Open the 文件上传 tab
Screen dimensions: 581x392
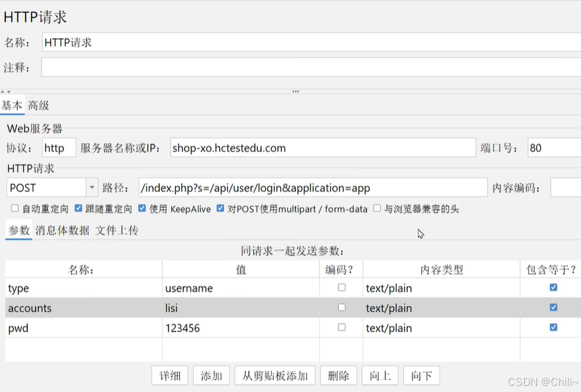click(117, 230)
